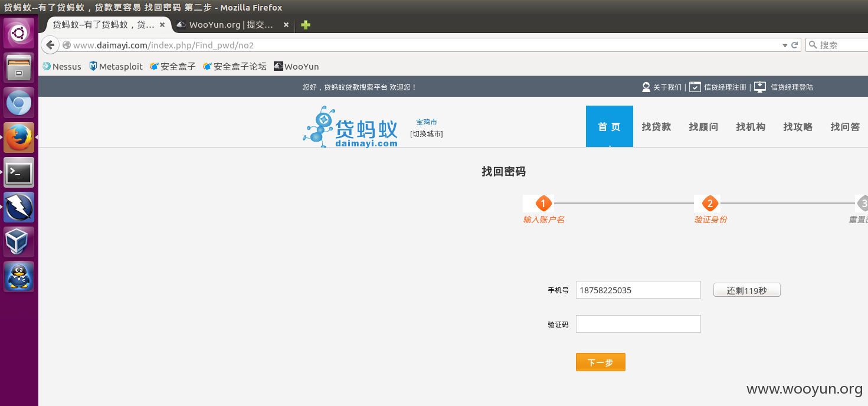Click the 手机号 phone number field
The height and width of the screenshot is (406, 868).
[638, 290]
